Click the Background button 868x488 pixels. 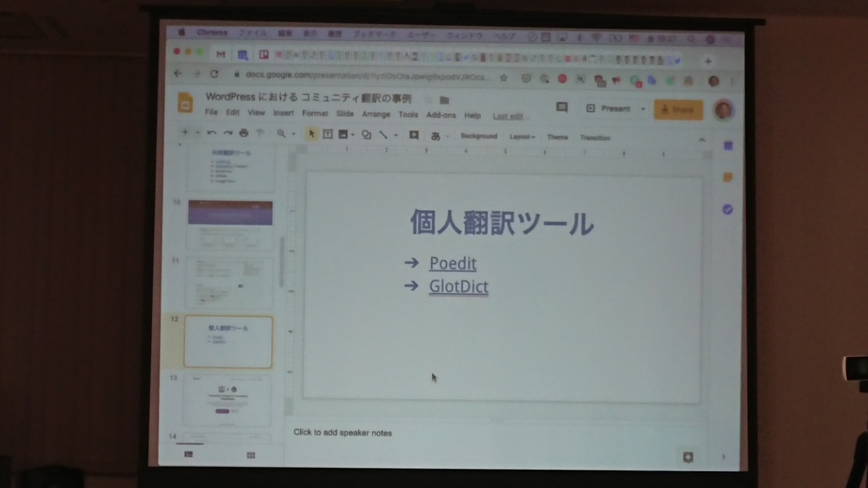[479, 136]
